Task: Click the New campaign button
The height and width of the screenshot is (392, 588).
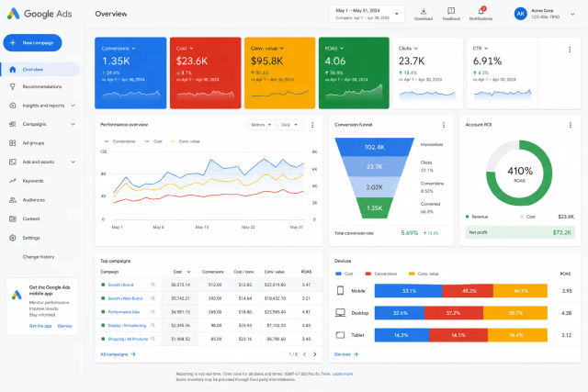Action: pyautogui.click(x=33, y=43)
